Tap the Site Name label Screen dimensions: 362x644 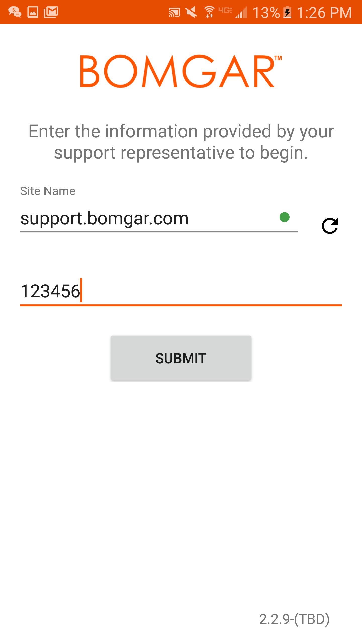tap(48, 191)
